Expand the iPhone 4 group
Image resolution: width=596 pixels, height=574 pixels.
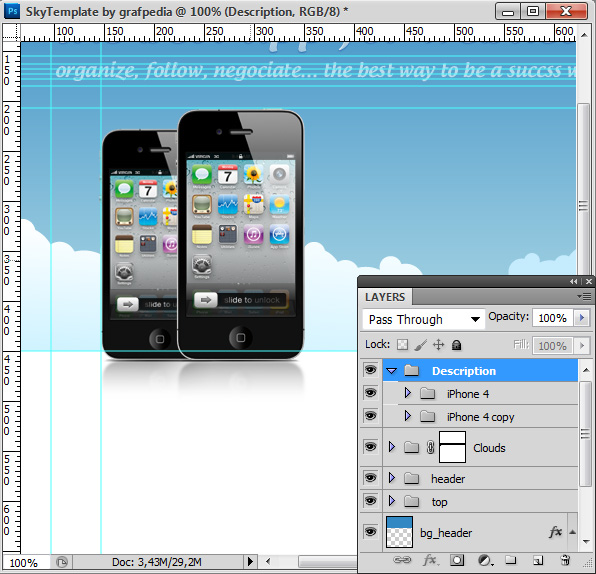pyautogui.click(x=408, y=393)
